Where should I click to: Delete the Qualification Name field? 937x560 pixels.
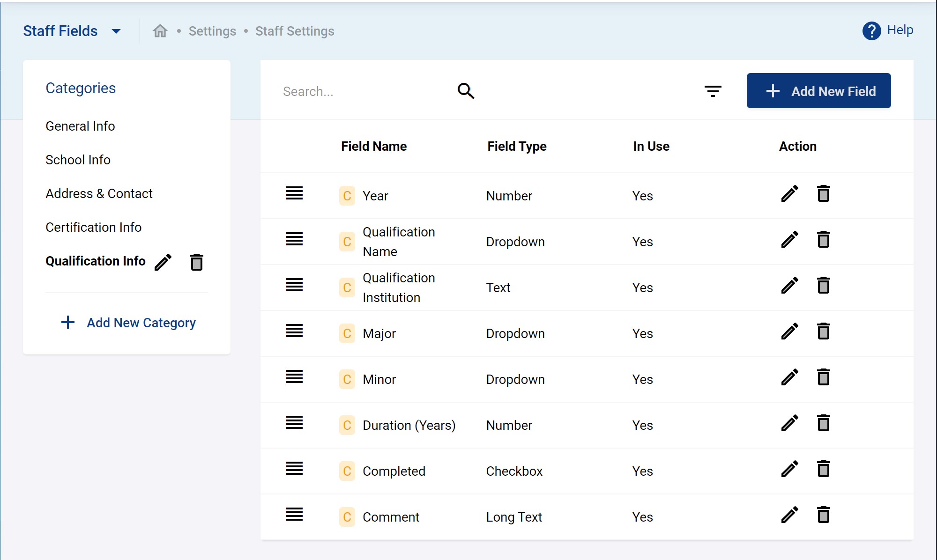click(823, 240)
